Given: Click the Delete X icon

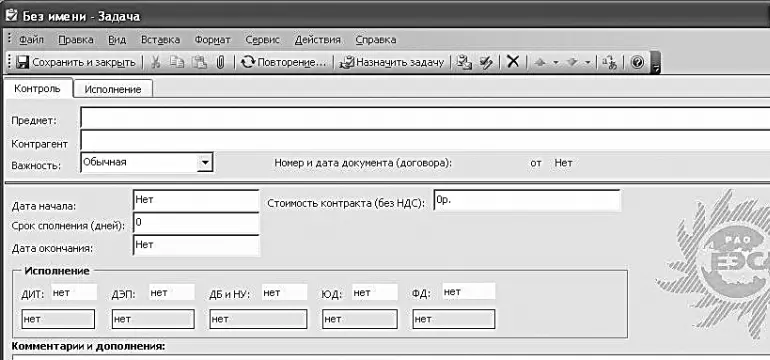Looking at the screenshot, I should pyautogui.click(x=513, y=62).
